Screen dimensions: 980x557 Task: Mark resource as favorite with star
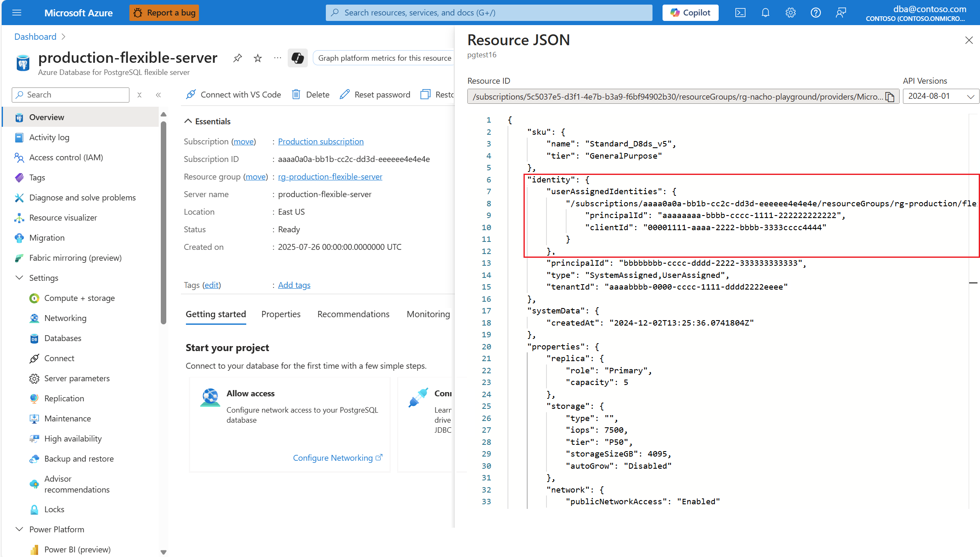258,58
